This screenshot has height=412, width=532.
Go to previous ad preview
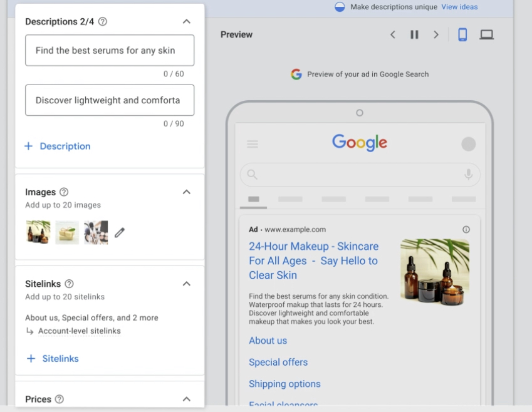(393, 34)
